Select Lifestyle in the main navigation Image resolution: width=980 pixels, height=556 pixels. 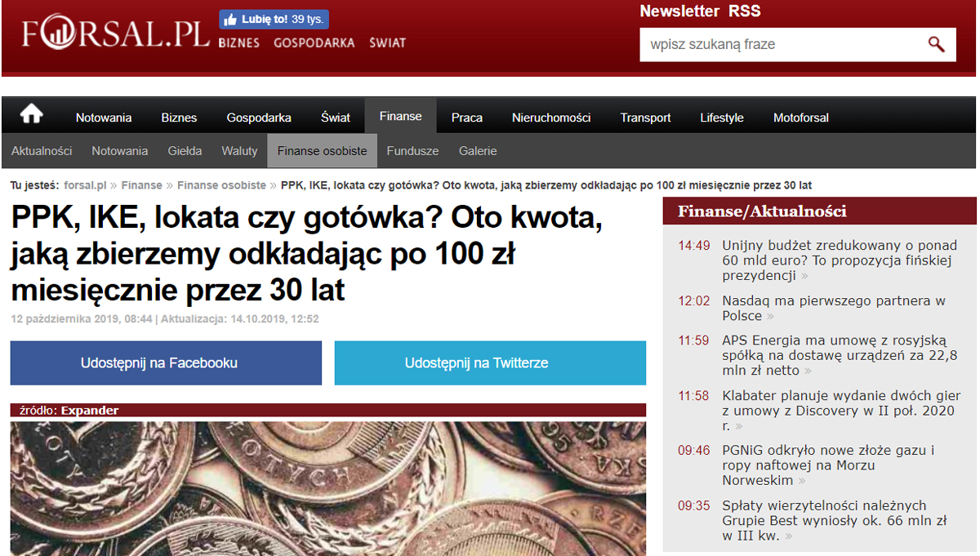722,118
